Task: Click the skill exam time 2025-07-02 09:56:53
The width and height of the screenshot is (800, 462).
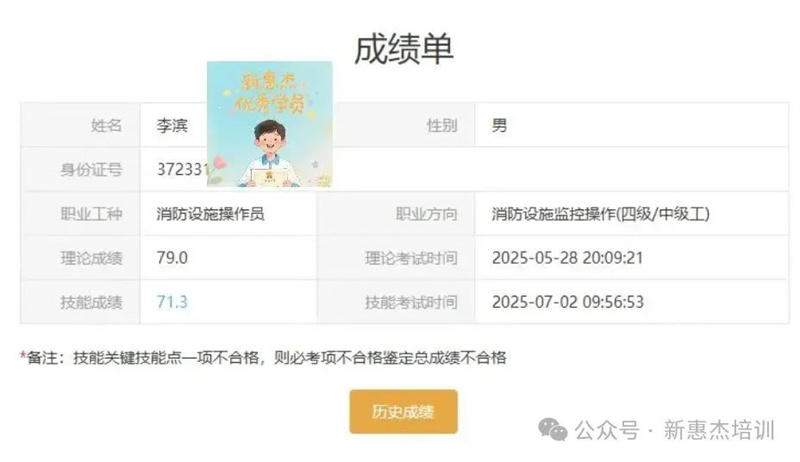Action: 568,302
